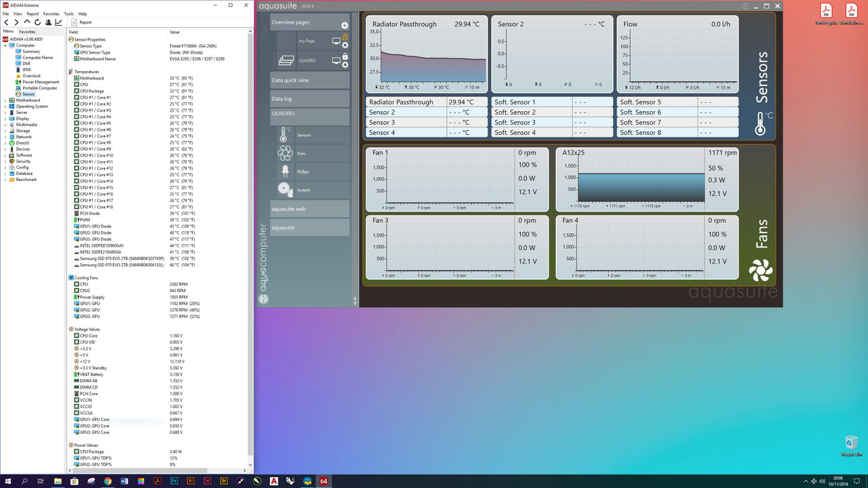Add a new overview page with plus icon
868x488 pixels.
pos(344,25)
